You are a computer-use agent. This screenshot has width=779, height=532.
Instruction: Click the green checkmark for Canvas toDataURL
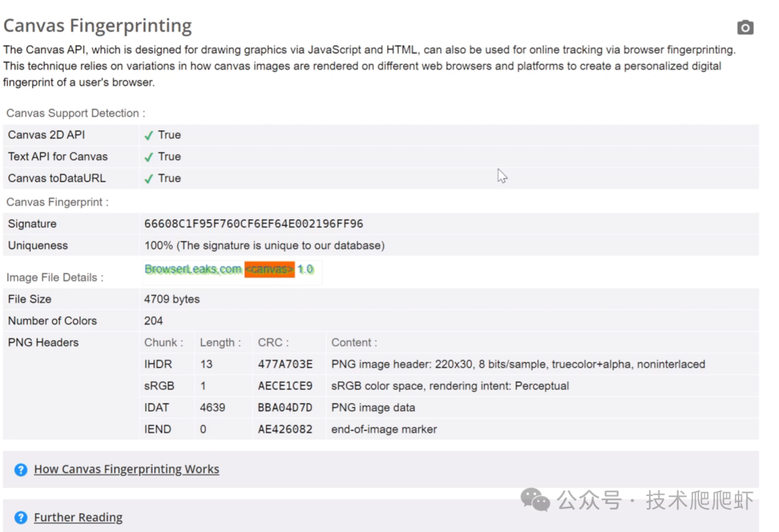[x=149, y=178]
